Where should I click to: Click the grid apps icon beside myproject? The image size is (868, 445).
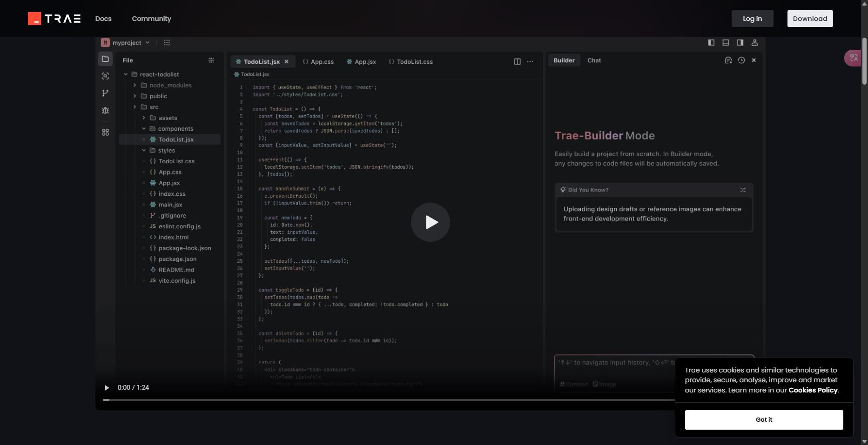click(167, 42)
